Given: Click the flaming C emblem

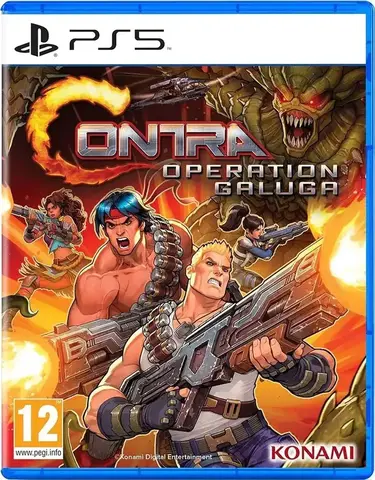Looking at the screenshot, I should (76, 131).
